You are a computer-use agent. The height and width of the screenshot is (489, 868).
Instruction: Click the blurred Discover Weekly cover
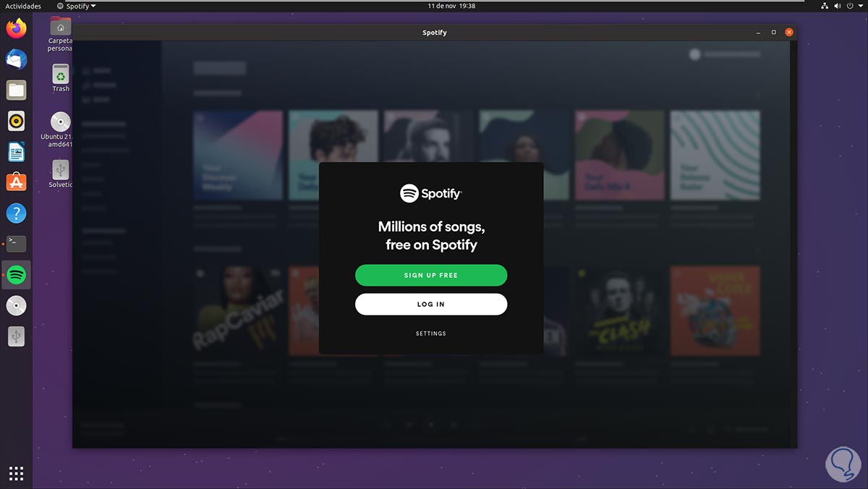point(238,155)
